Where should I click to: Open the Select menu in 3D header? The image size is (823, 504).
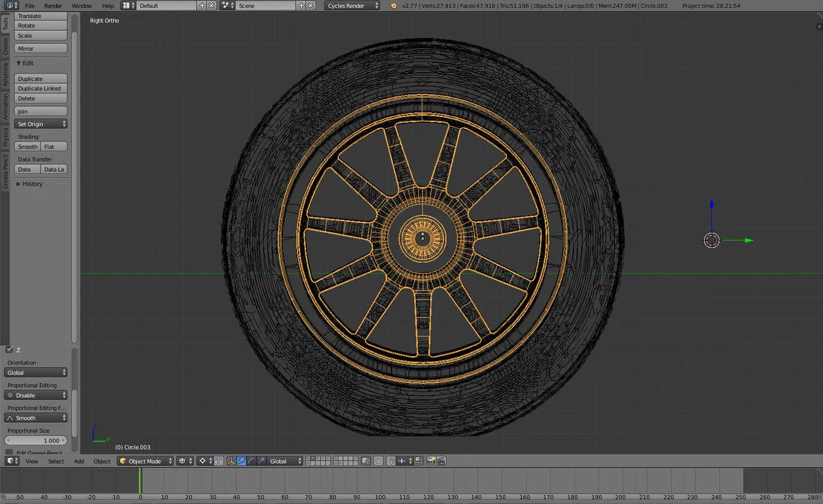coord(56,461)
